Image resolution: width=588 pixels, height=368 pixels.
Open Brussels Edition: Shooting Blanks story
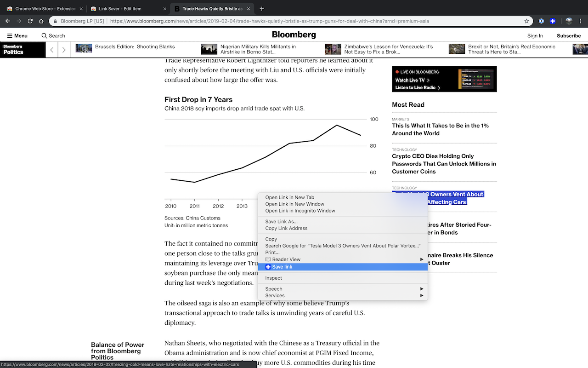coord(135,46)
